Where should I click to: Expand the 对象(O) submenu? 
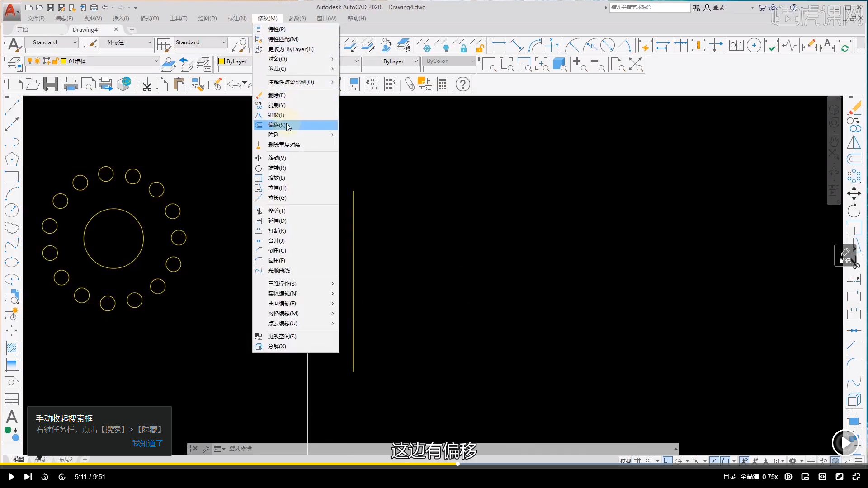(296, 59)
